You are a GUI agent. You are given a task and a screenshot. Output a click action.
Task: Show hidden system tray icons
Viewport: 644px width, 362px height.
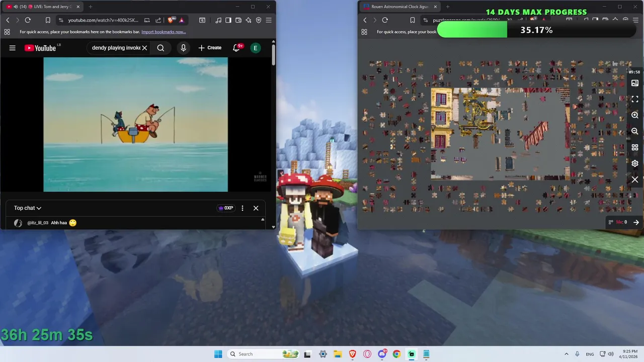pos(566,354)
